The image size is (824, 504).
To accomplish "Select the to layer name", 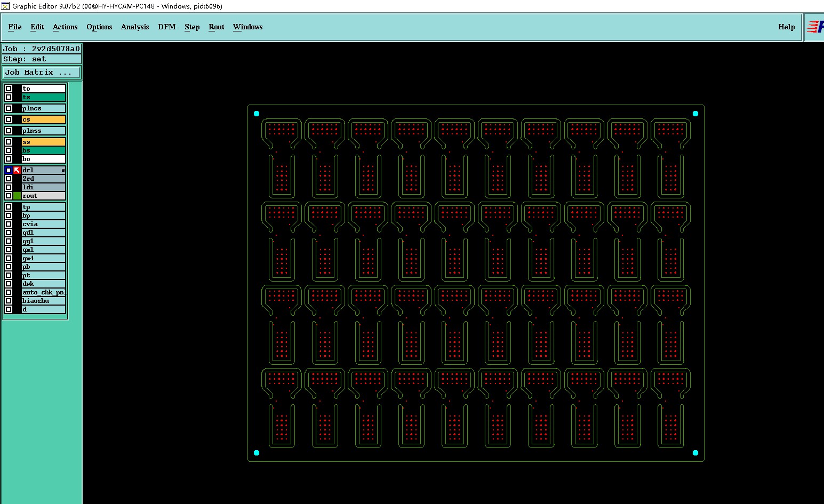I will pos(44,89).
